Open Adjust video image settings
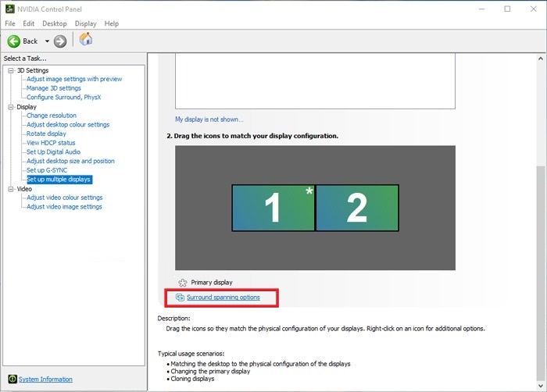This screenshot has width=547, height=392. [65, 206]
